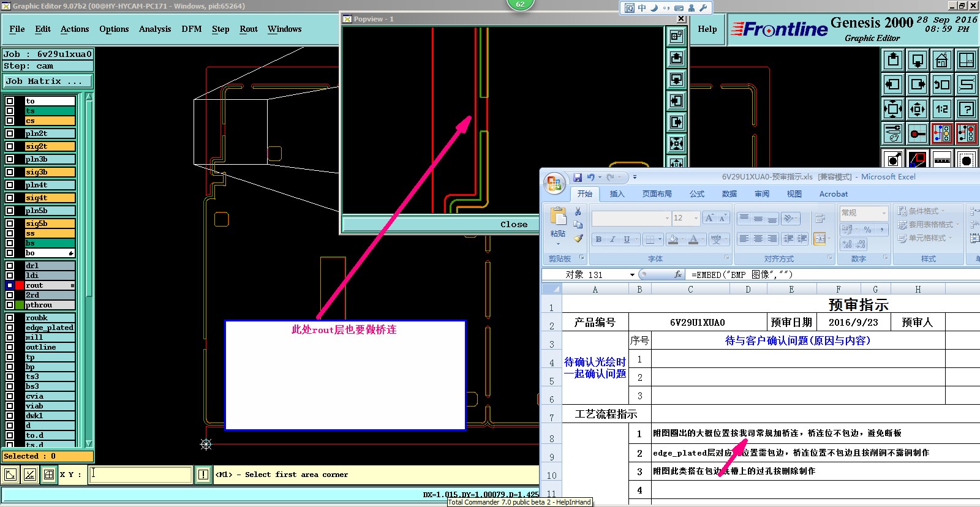Select the 1:2 zoom scale icon

[x=941, y=109]
